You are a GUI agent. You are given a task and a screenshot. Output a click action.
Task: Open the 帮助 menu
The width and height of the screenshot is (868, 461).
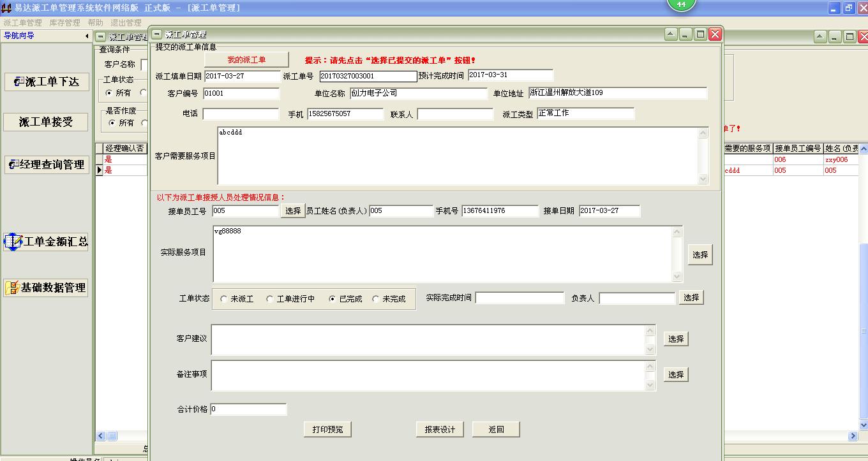(95, 22)
